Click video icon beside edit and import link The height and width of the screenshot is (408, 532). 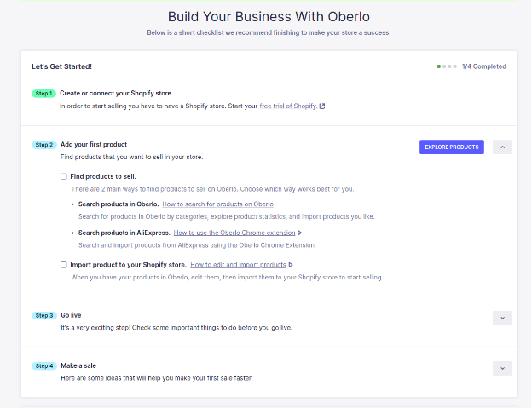click(291, 265)
